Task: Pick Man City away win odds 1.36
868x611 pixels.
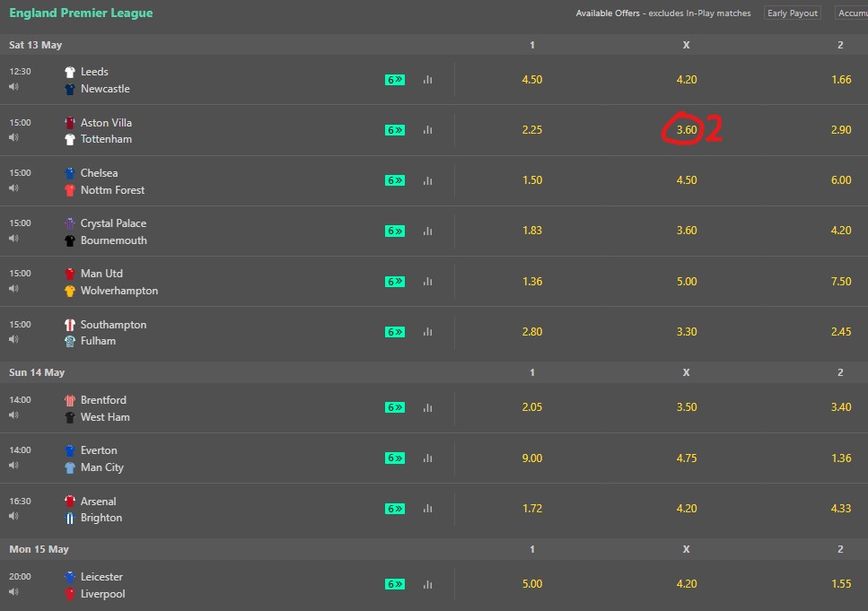Action: click(841, 458)
